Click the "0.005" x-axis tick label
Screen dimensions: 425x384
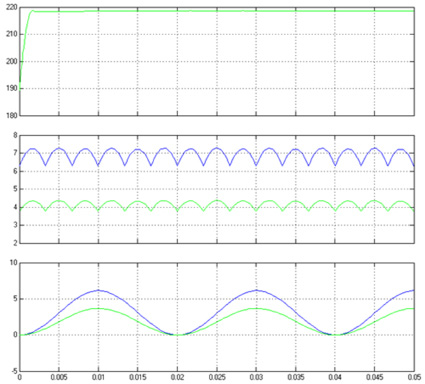click(59, 377)
